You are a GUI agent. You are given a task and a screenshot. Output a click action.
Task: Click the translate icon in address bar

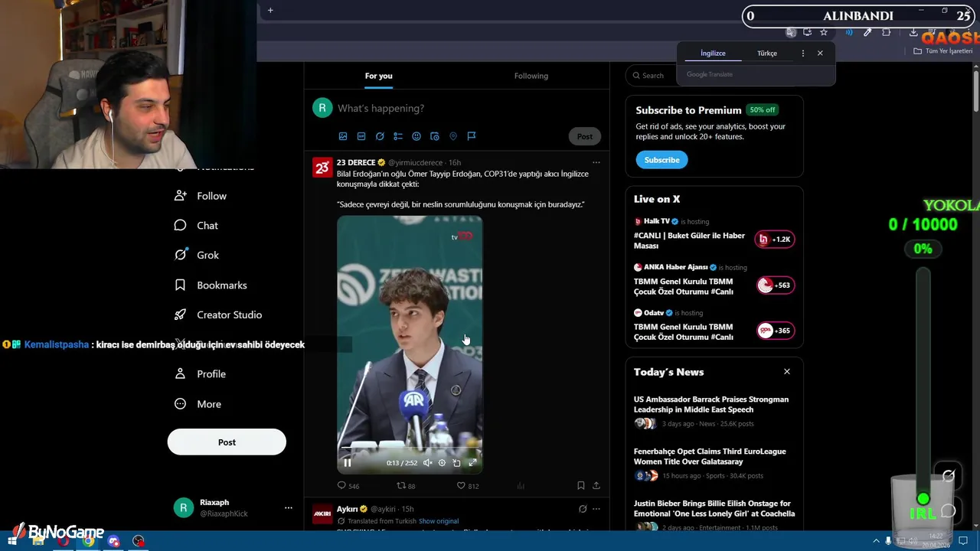(x=791, y=32)
